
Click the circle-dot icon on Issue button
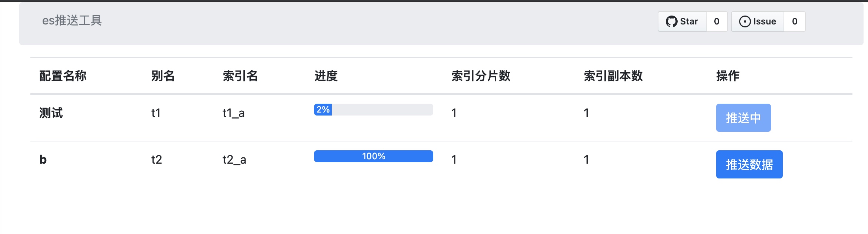coord(745,21)
